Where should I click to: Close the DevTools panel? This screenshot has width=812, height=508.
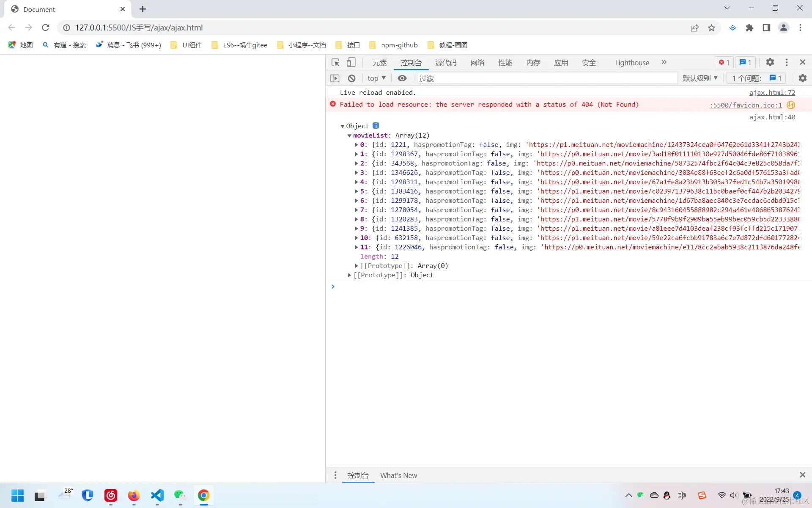coord(803,62)
